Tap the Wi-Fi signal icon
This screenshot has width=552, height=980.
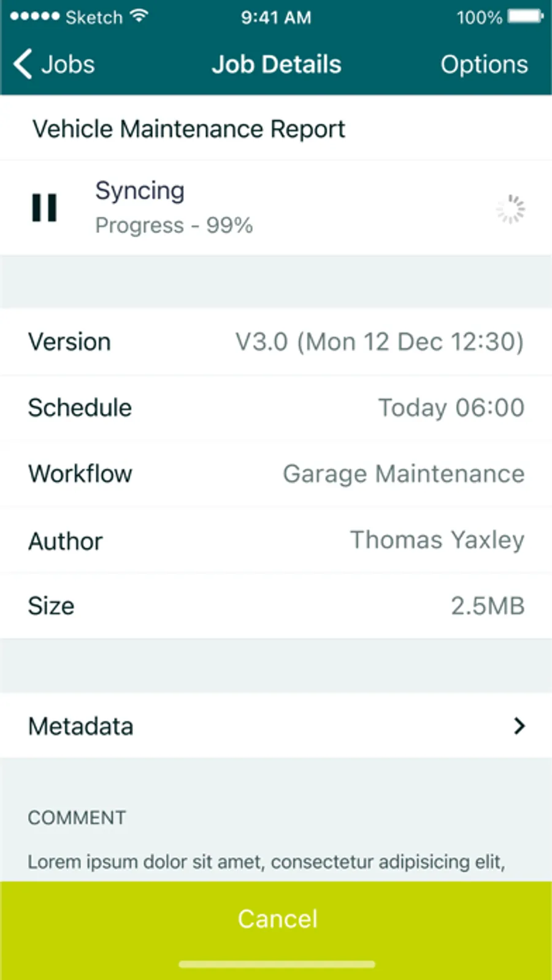[140, 16]
